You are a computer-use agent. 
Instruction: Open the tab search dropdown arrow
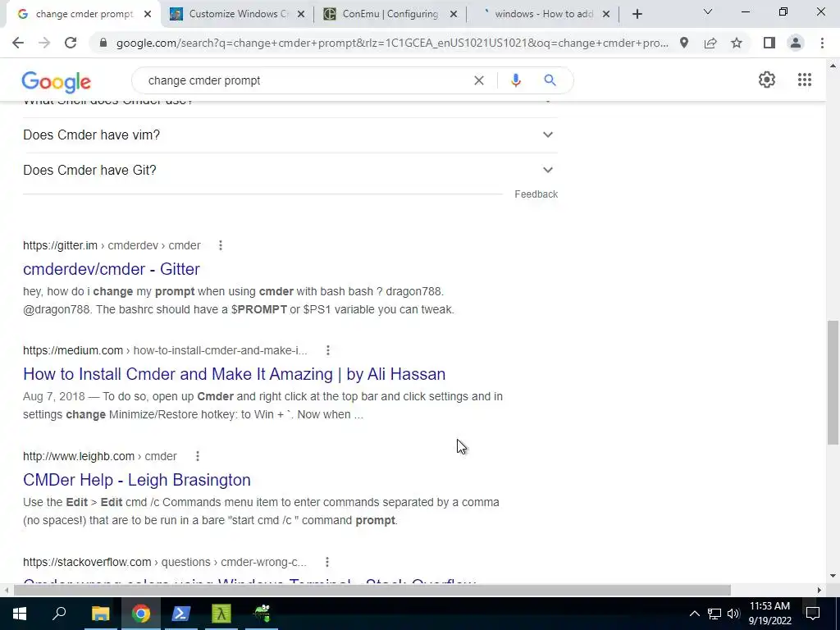point(708,11)
